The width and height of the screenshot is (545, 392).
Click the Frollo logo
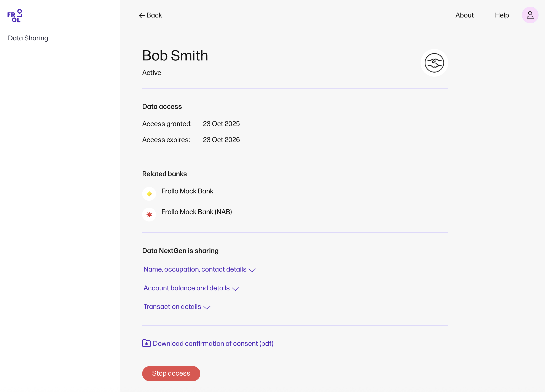(x=15, y=16)
